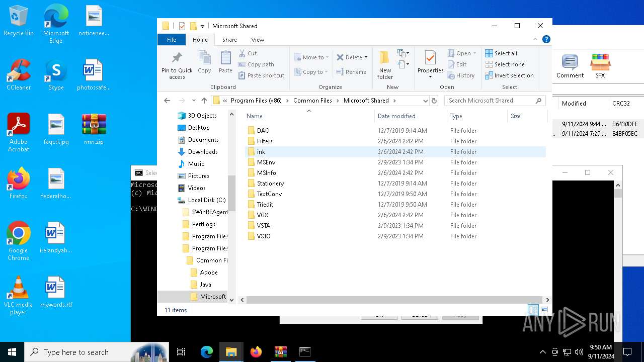Open Delete dropdown arrow
Image resolution: width=644 pixels, height=362 pixels.
coord(366,57)
